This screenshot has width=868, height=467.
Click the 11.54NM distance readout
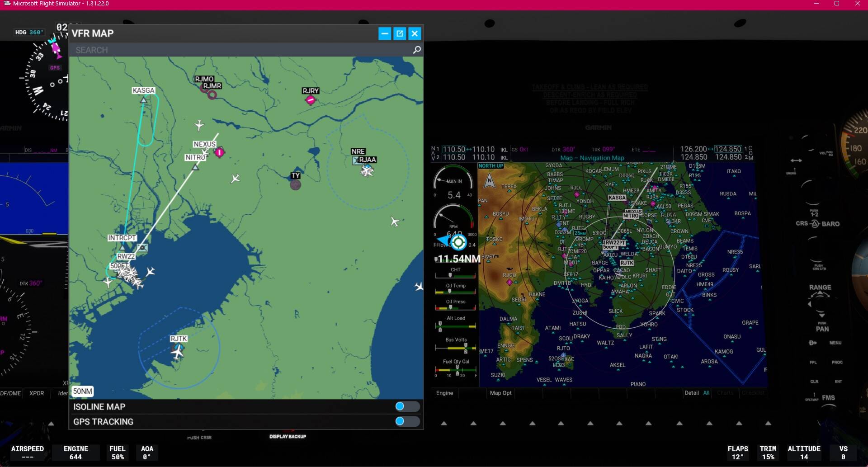tap(458, 259)
